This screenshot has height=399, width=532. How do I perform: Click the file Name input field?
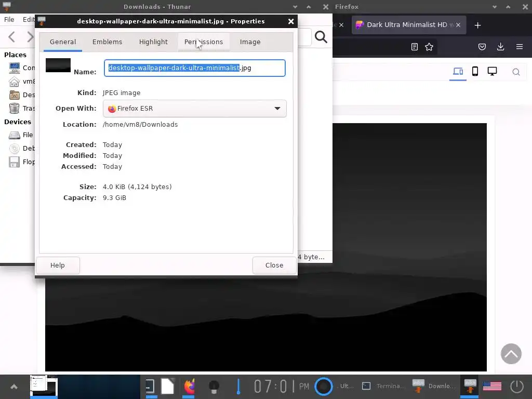pos(194,68)
